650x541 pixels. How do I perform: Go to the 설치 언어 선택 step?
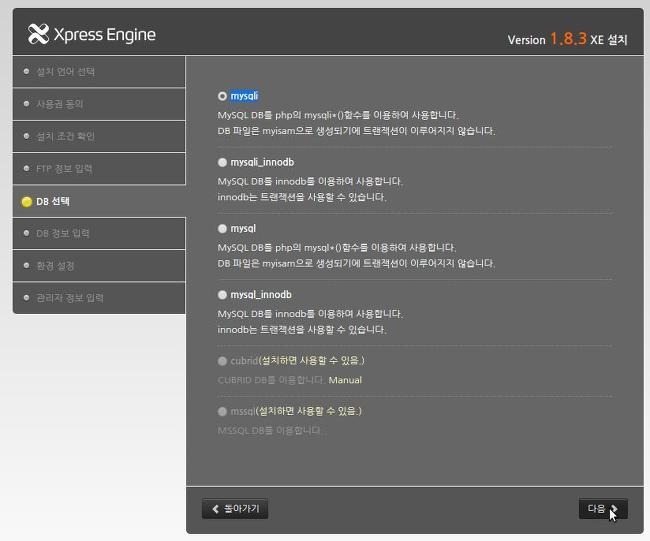coord(99,72)
